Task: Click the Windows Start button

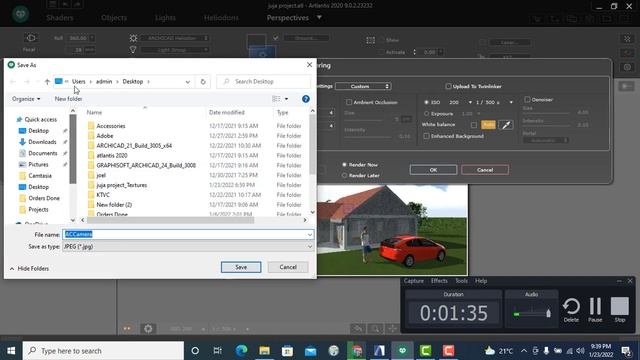Action: click(x=11, y=351)
